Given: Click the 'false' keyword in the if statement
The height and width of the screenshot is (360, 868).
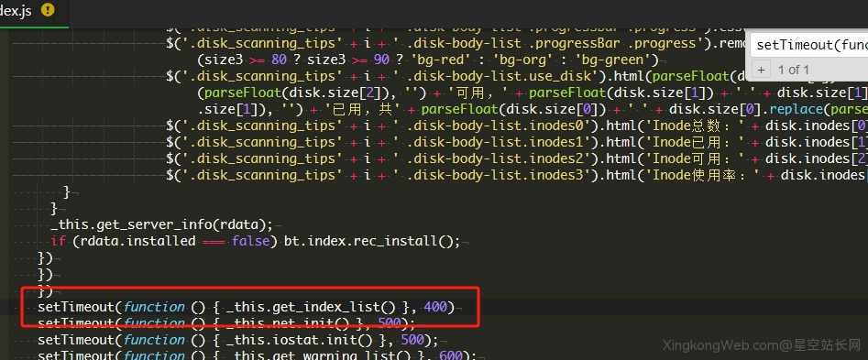Looking at the screenshot, I should coord(250,242).
